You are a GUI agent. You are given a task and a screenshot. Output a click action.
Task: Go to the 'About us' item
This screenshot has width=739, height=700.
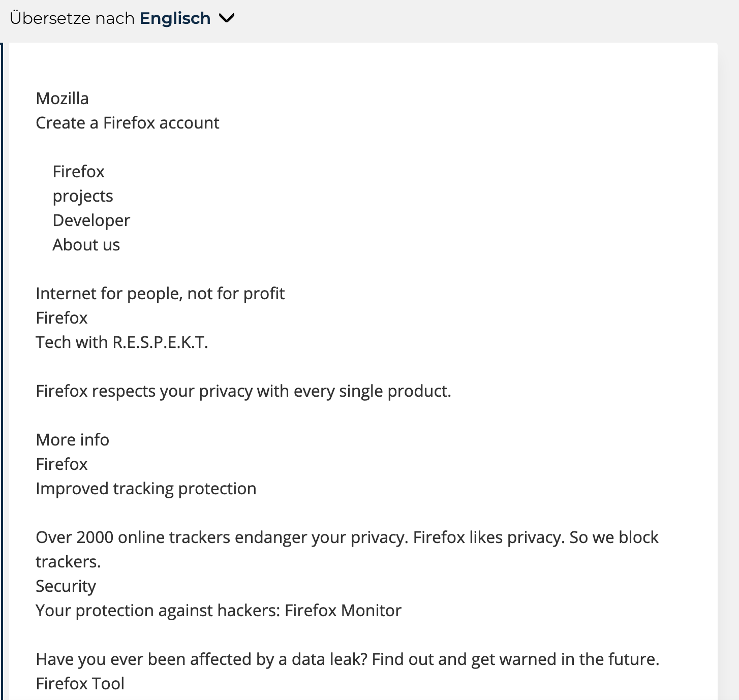86,245
